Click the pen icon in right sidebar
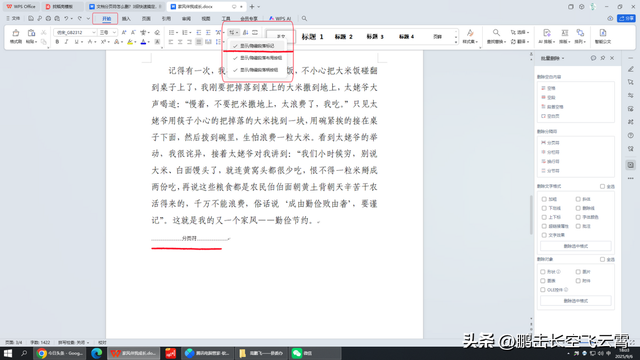This screenshot has width=640, height=360. click(631, 69)
